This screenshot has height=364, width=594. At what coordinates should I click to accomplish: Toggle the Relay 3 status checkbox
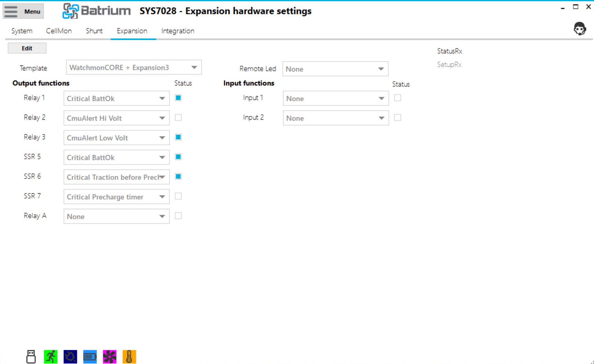click(178, 137)
